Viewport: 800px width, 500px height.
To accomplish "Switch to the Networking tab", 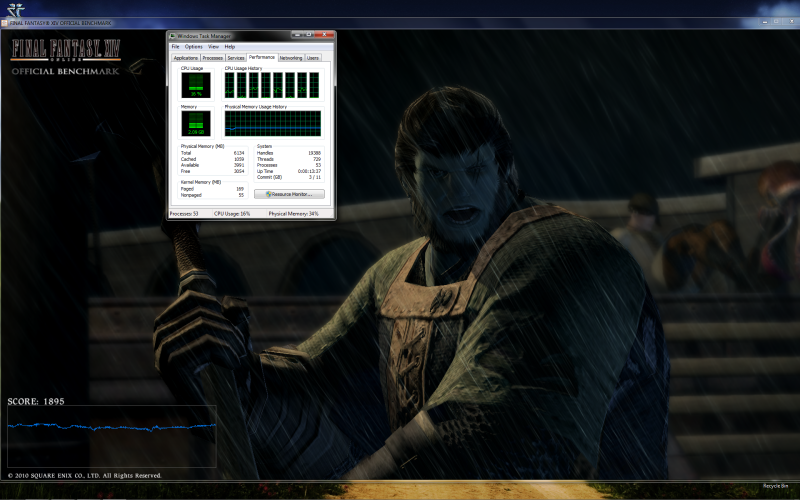I will click(291, 58).
